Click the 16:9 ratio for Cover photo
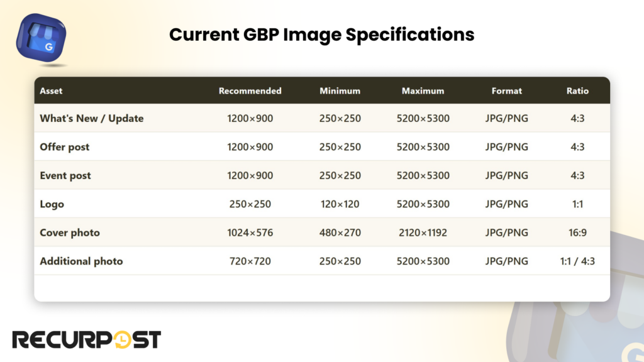The width and height of the screenshot is (644, 362). (x=577, y=233)
